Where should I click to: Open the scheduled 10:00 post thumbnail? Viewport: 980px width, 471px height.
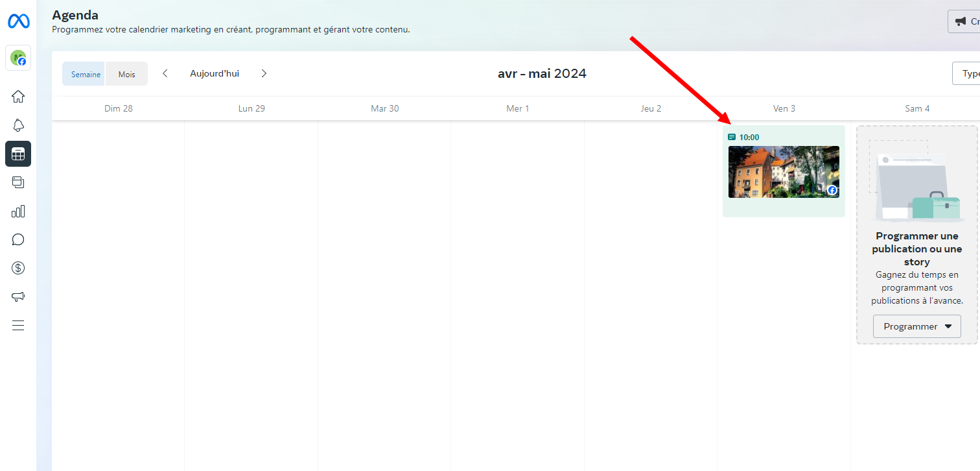point(784,172)
